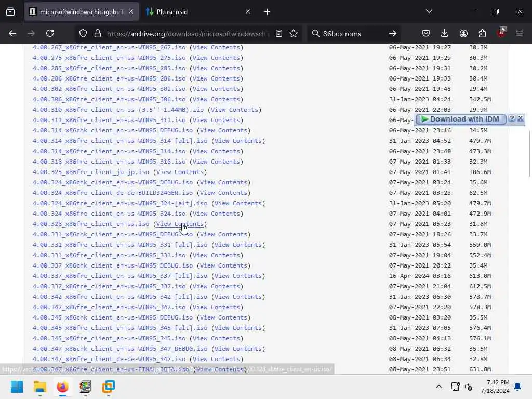Download 4.00.310 3.5'' 1.44MB zip

click(x=118, y=110)
